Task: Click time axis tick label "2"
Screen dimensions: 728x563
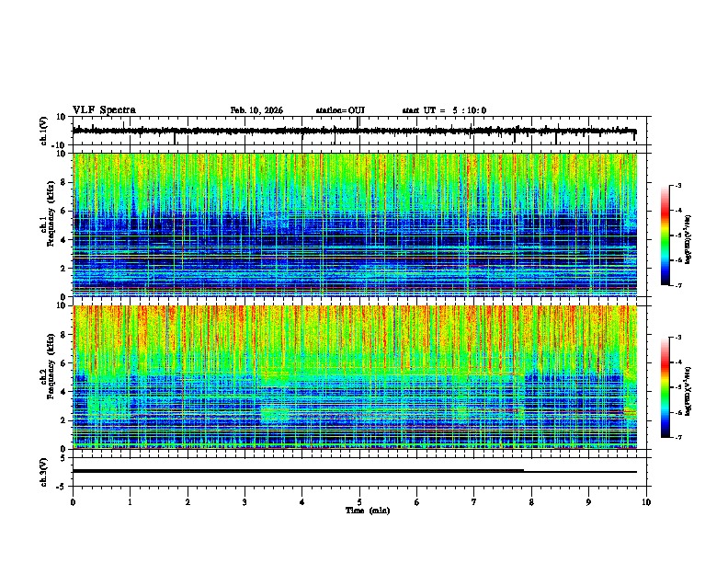Action: coord(188,502)
